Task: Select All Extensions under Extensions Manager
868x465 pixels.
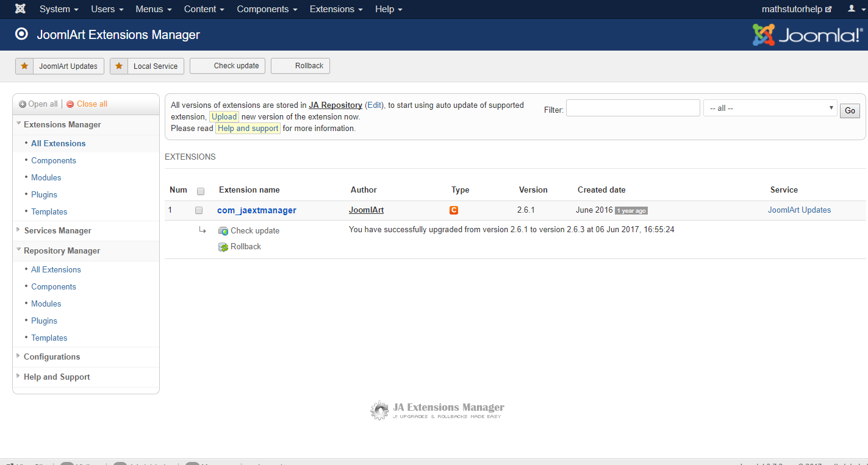Action: click(59, 144)
